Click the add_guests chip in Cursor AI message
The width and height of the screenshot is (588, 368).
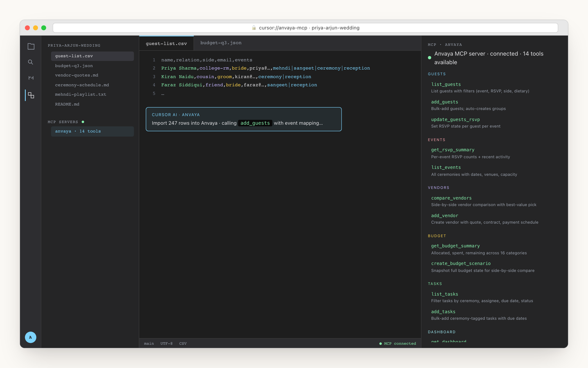(x=255, y=123)
